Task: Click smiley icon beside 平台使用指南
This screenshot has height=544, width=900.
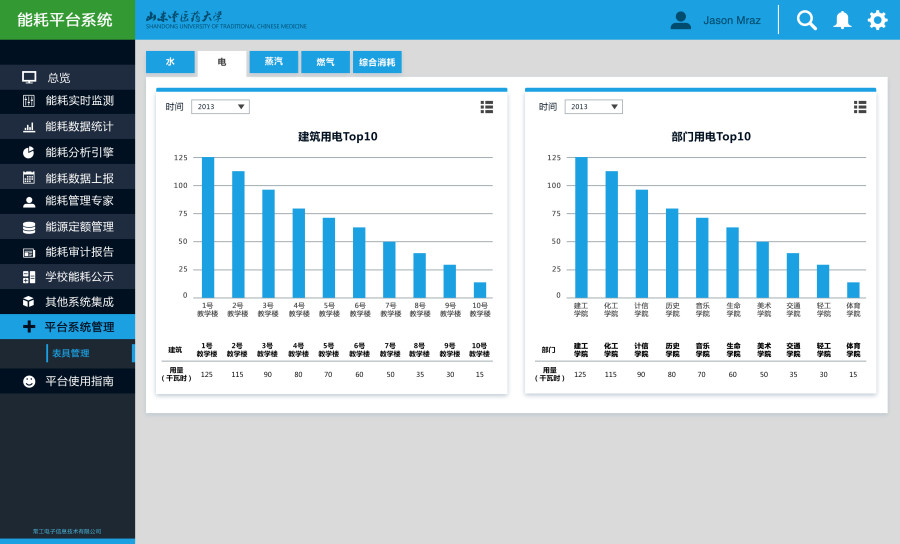Action: click(x=29, y=381)
